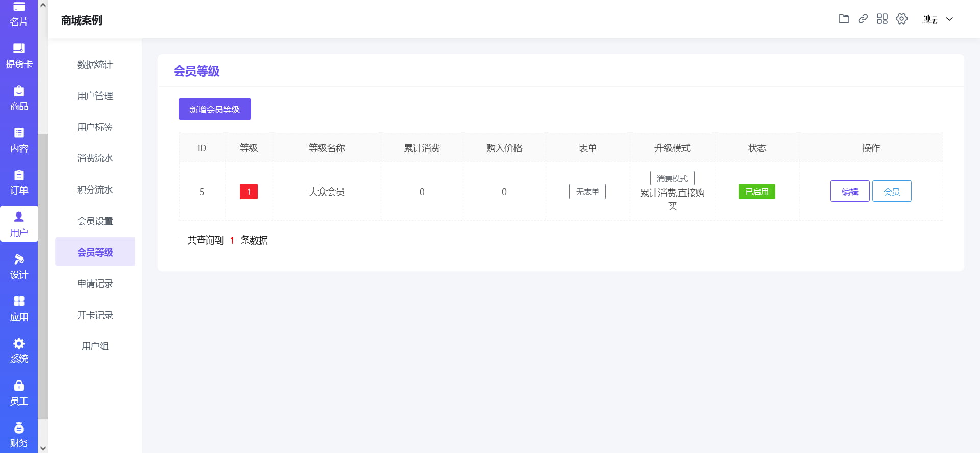Go to 用户管理 menu item

pos(95,96)
